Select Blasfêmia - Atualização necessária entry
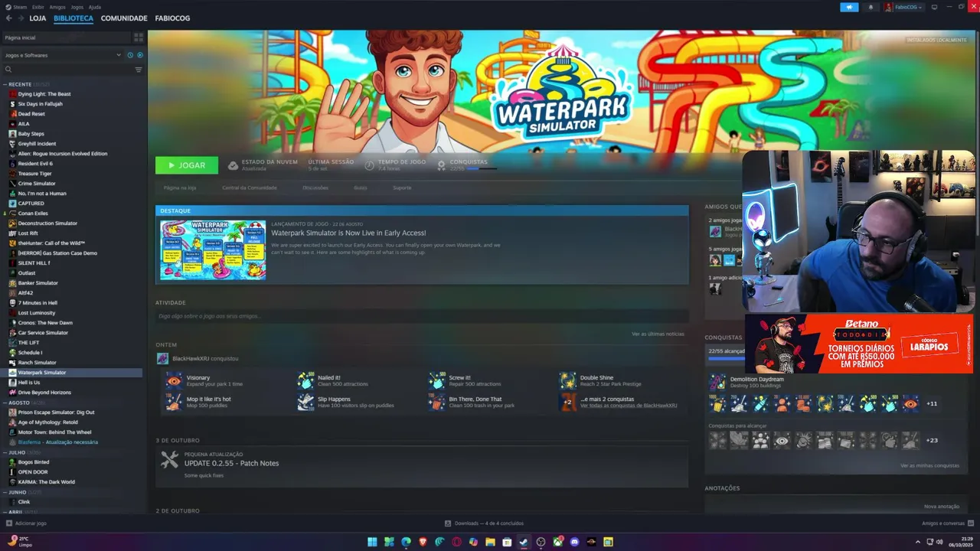This screenshot has height=551, width=980. tap(58, 442)
